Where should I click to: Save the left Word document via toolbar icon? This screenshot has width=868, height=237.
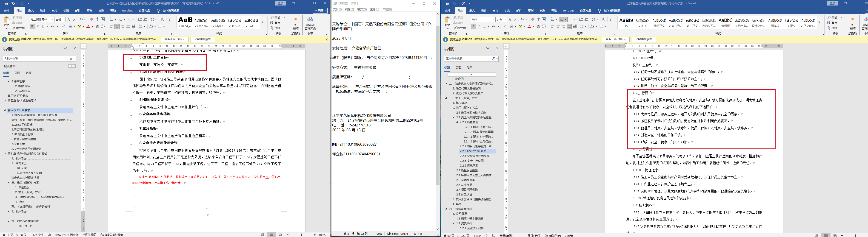point(6,3)
